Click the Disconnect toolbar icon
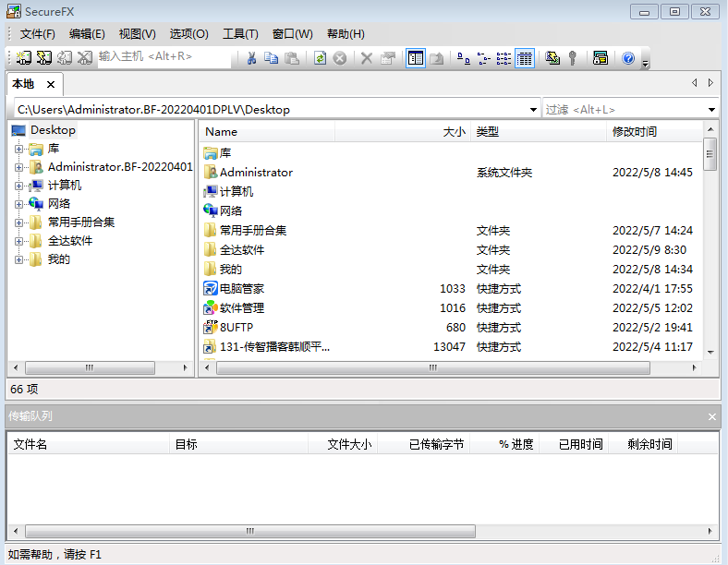728x565 pixels. tap(85, 58)
